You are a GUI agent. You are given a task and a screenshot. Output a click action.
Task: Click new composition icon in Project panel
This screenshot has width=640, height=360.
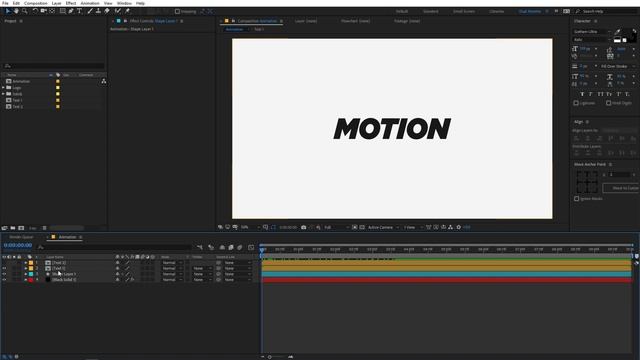21,228
